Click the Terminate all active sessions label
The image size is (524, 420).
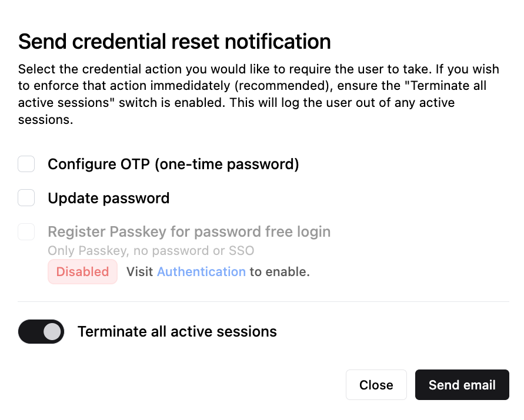(x=176, y=331)
